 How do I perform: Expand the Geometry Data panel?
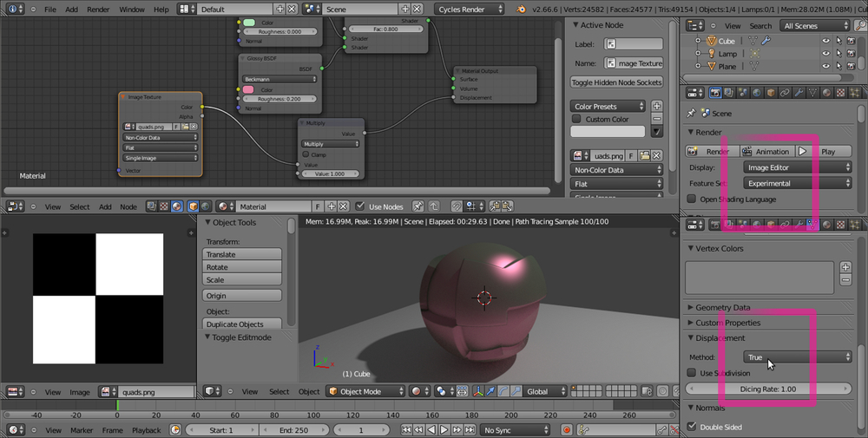[x=720, y=307]
